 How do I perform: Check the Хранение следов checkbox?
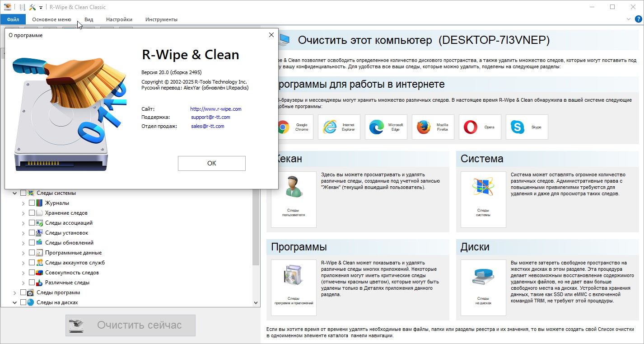tap(32, 213)
